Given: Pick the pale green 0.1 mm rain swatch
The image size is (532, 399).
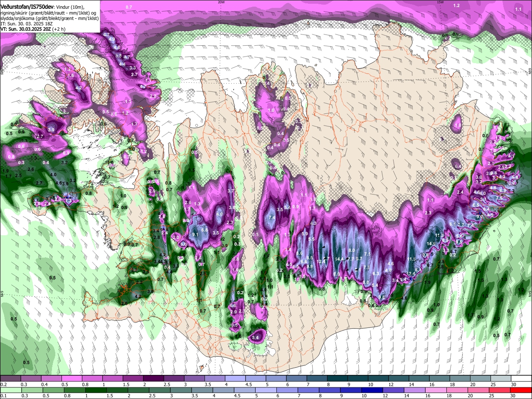Looking at the screenshot, I should [11, 390].
